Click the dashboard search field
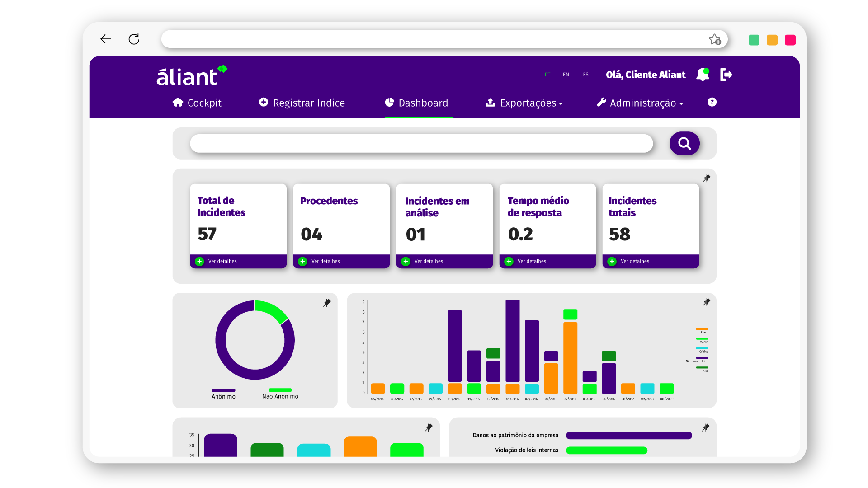This screenshot has height=488, width=868. (421, 143)
